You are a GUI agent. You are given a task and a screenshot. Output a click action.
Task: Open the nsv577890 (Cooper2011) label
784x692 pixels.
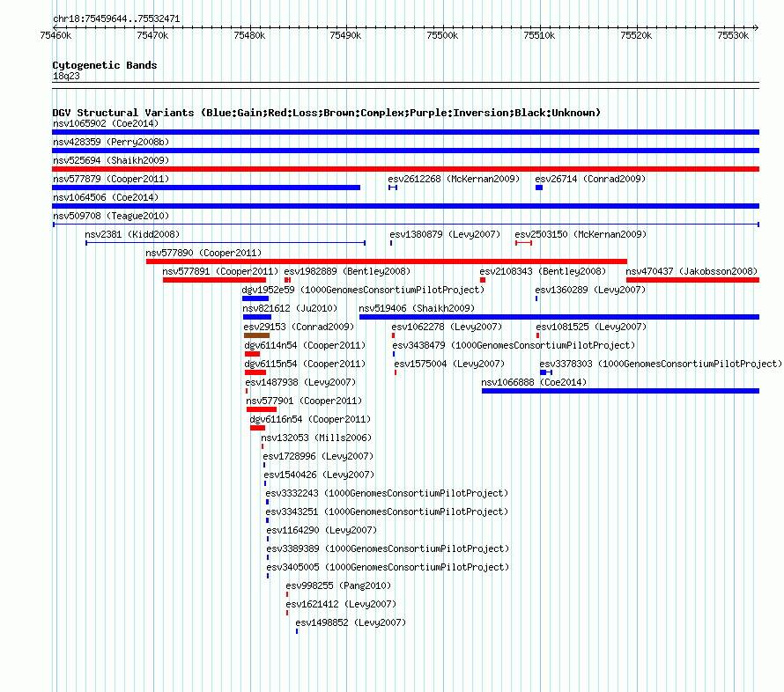[203, 253]
